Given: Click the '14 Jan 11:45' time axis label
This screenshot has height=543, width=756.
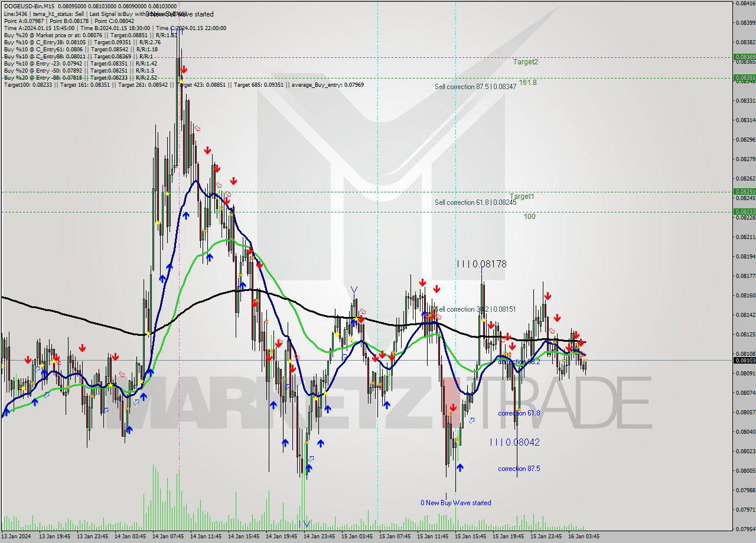Looking at the screenshot, I should pyautogui.click(x=206, y=537).
